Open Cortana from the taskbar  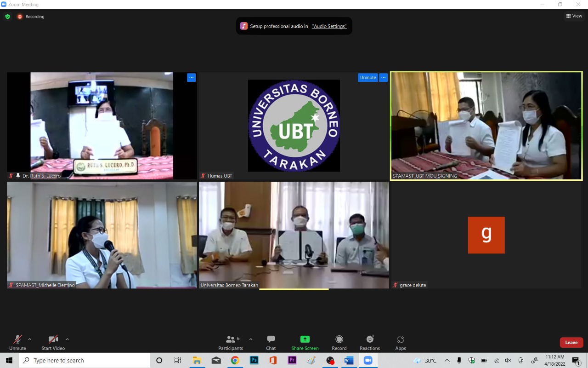coord(159,361)
